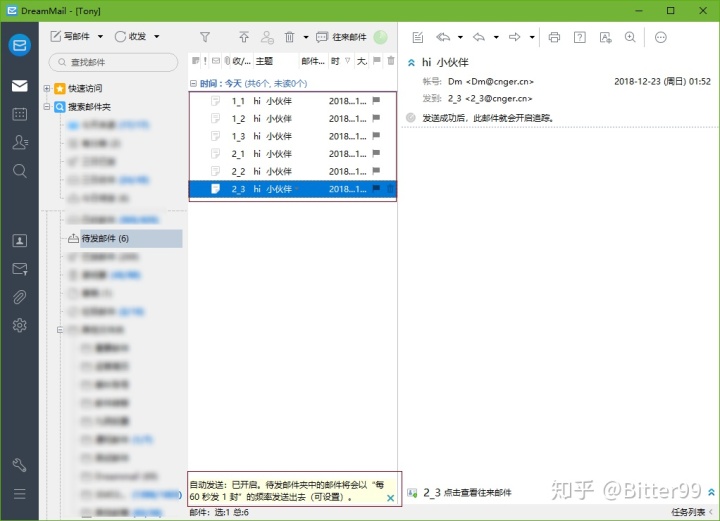Image resolution: width=720 pixels, height=521 pixels.
Task: Toggle the flag on the 2_1 mail row
Action: [376, 153]
